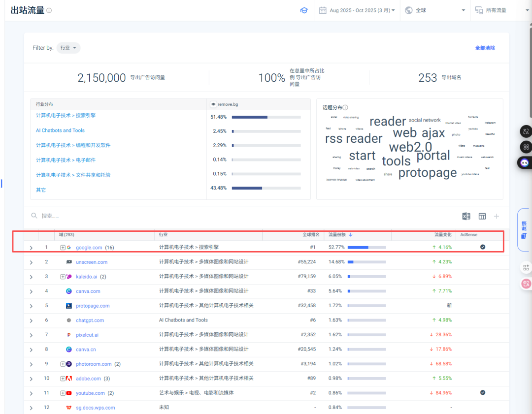
Task: Click the small grid-plus icon on right edge
Action: click(526, 267)
